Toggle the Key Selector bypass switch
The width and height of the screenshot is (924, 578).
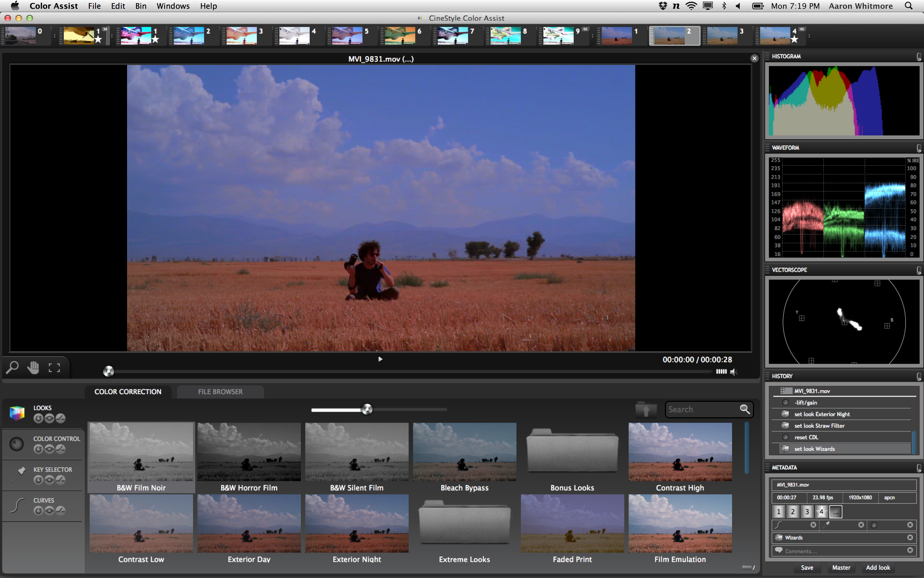60,480
